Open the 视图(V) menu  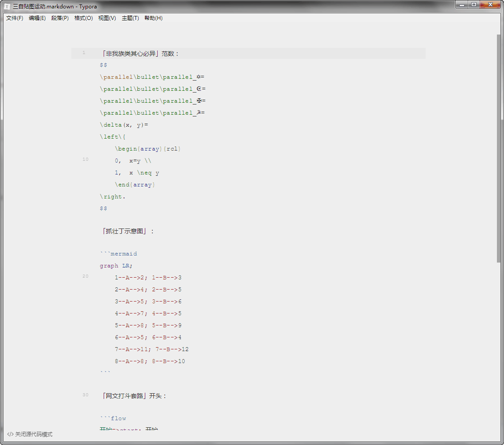(x=107, y=18)
